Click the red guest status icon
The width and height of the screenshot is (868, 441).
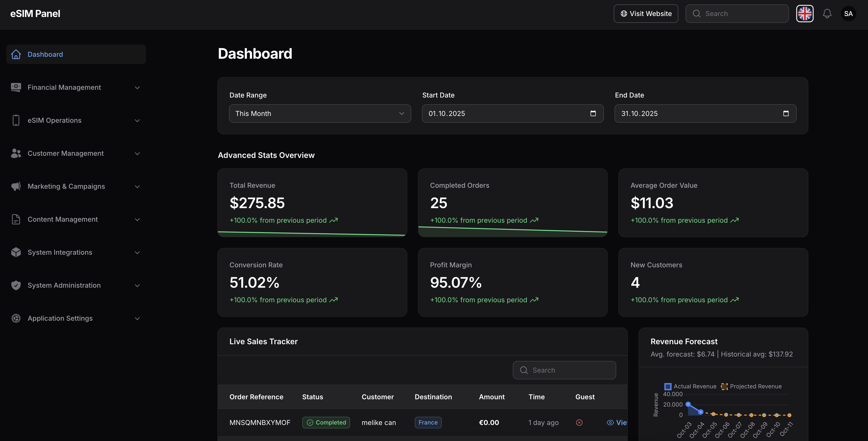click(x=579, y=423)
